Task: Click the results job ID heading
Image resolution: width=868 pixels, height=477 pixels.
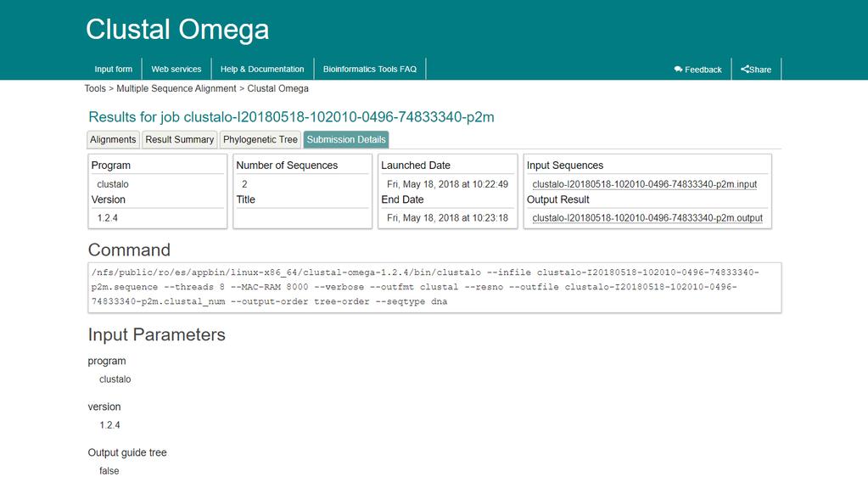Action: pos(291,117)
